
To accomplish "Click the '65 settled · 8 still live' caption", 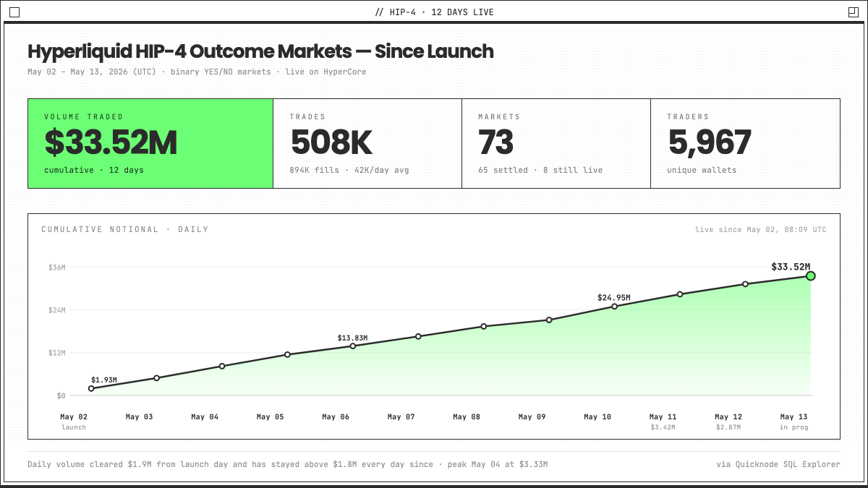I will pyautogui.click(x=540, y=170).
